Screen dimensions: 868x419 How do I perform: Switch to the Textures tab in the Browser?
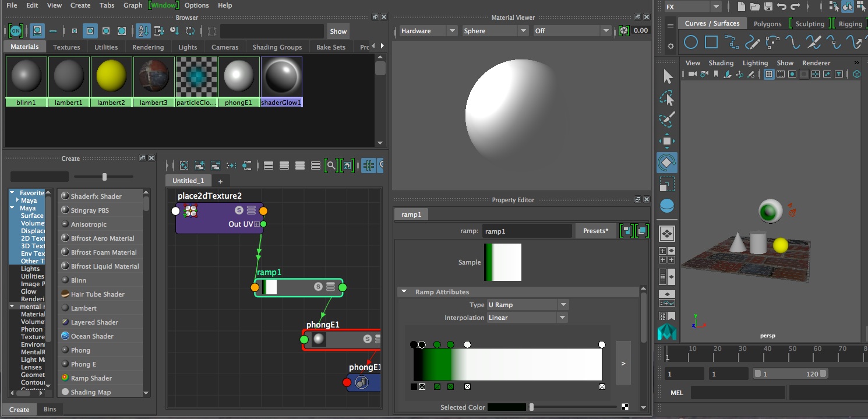pyautogui.click(x=66, y=47)
